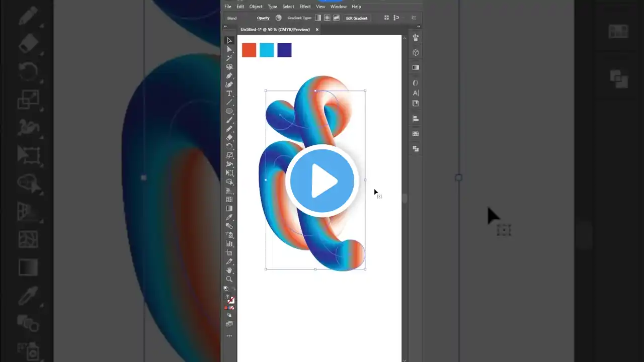
Task: Select the Selection tool arrow
Action: 229,40
